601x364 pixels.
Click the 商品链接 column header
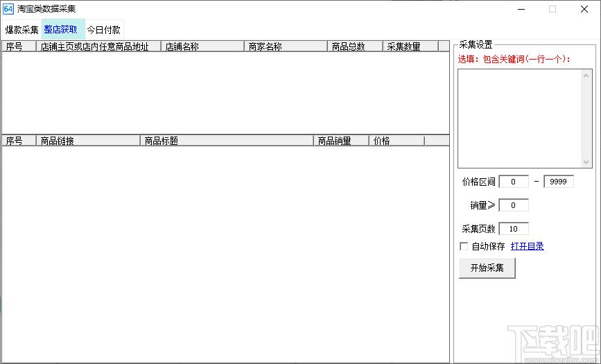[x=88, y=141]
